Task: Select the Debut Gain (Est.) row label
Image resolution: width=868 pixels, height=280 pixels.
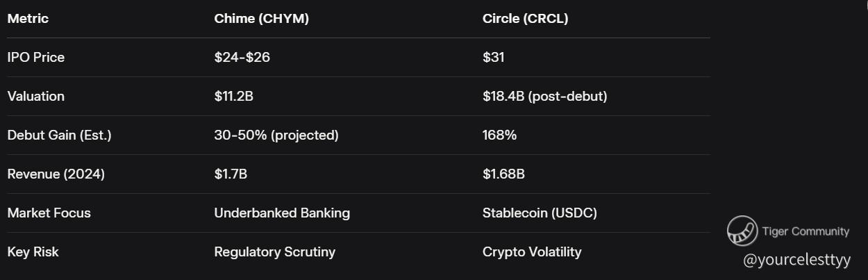Action: click(59, 135)
